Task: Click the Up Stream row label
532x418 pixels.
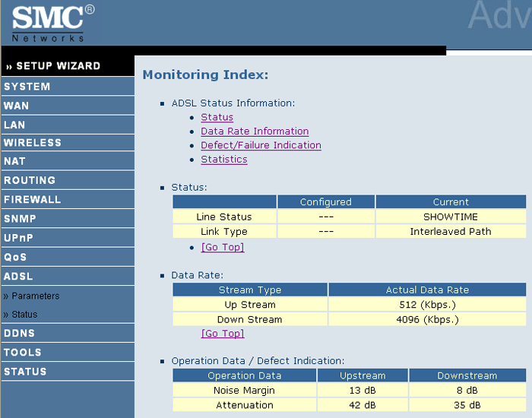Action: 250,305
